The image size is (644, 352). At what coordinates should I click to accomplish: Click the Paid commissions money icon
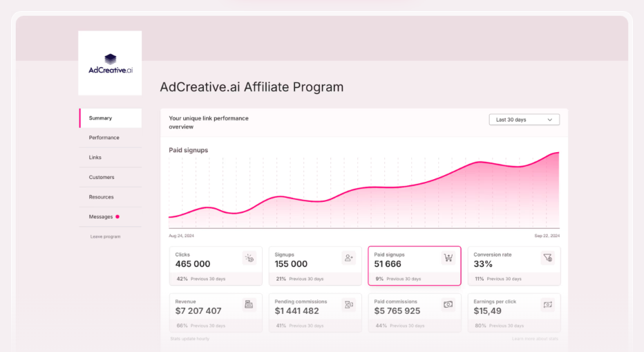(x=448, y=305)
